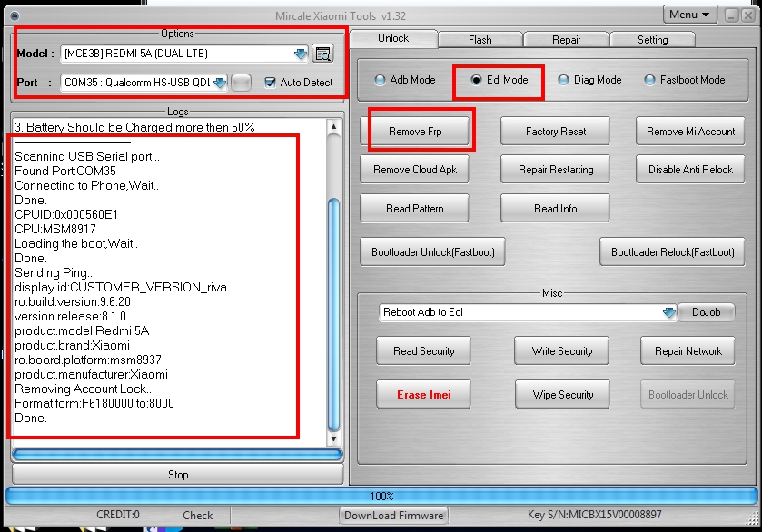The width and height of the screenshot is (762, 532).
Task: Click Remove Cloud Apk button
Action: tap(415, 170)
